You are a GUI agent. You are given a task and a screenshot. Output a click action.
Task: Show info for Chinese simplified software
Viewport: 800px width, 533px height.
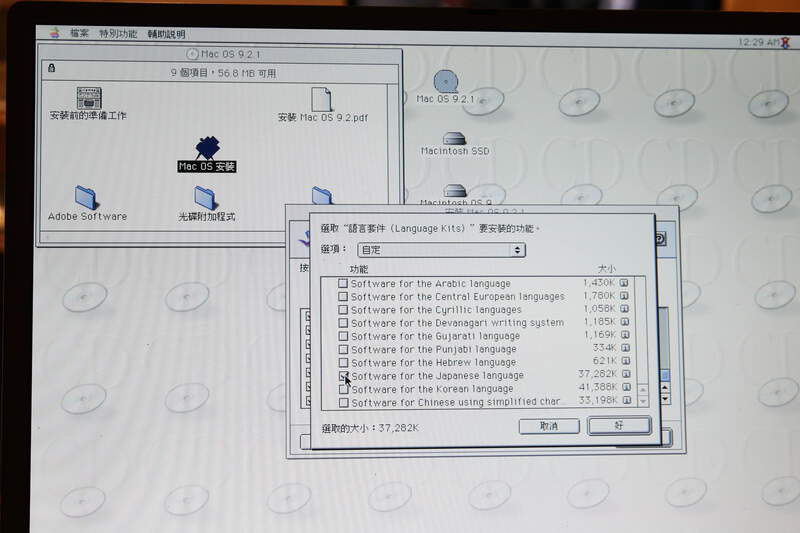[627, 400]
